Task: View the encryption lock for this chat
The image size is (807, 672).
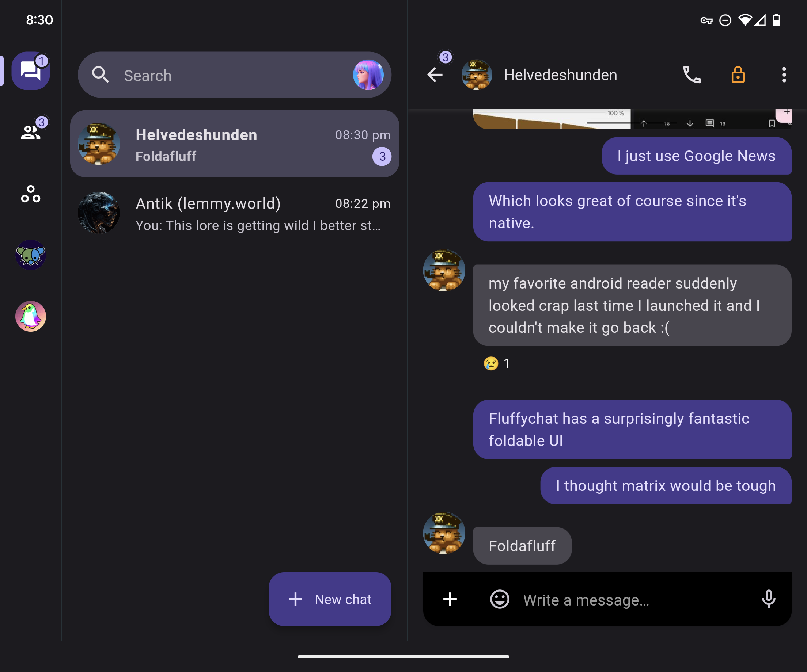Action: pyautogui.click(x=738, y=75)
